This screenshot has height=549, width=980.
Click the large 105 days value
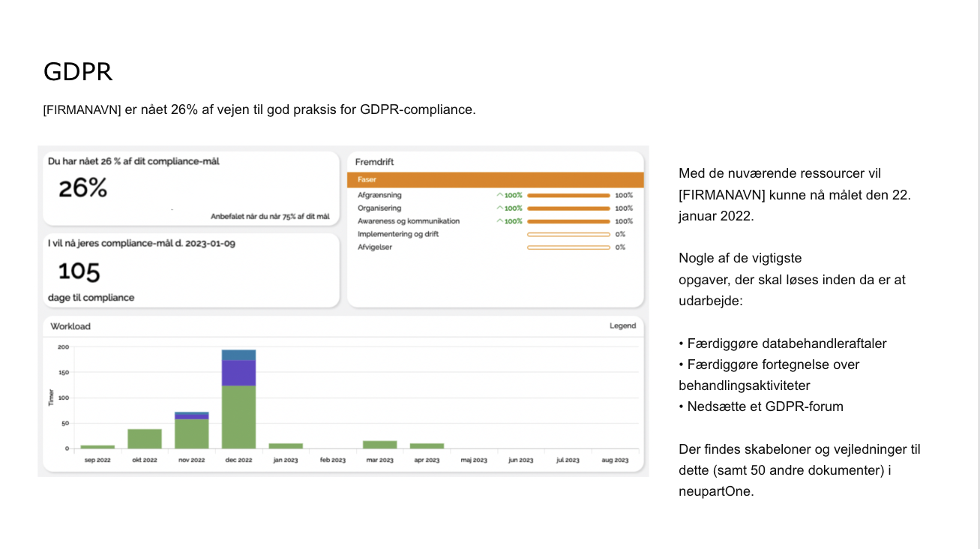[79, 271]
